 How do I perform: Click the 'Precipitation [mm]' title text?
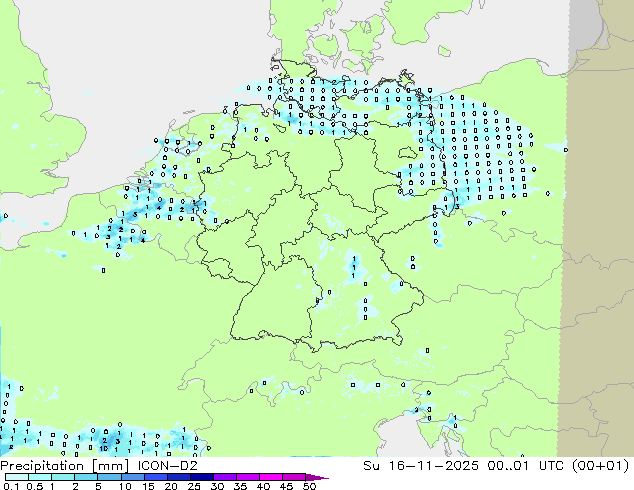(65, 466)
